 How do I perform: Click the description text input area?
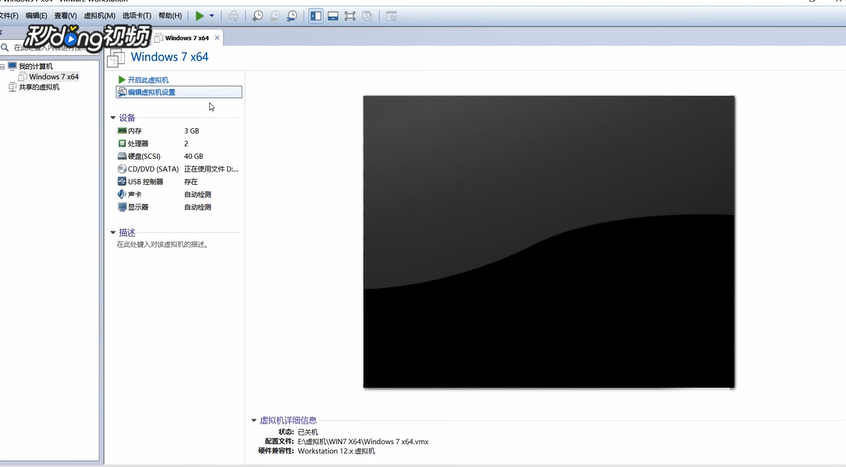coord(163,244)
